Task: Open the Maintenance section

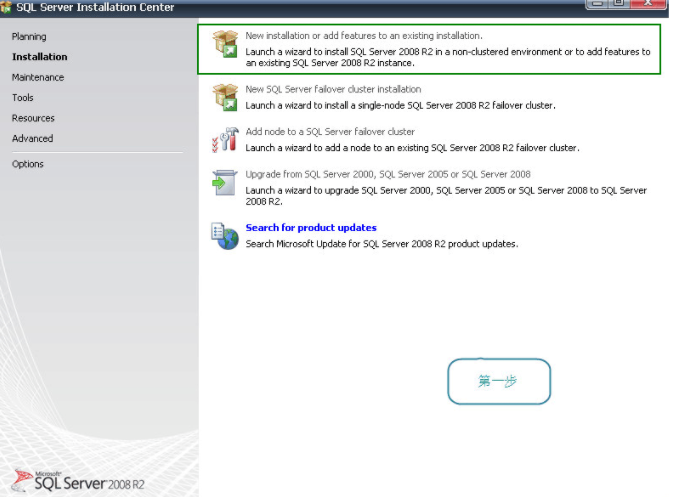Action: coord(38,77)
